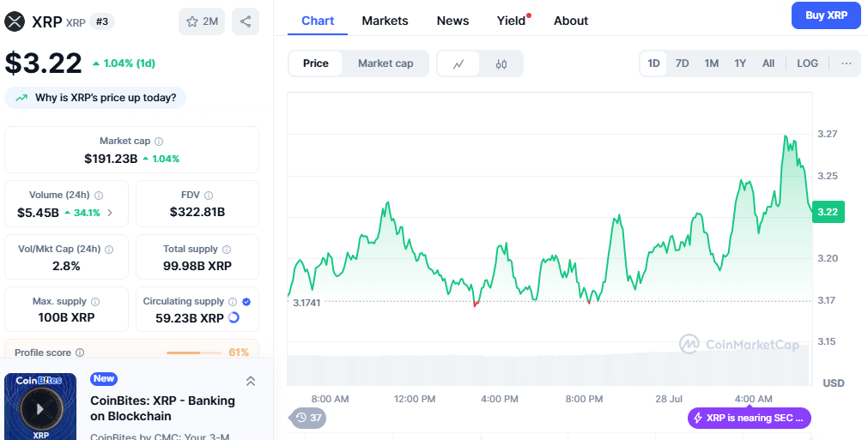The height and width of the screenshot is (440, 868).
Task: Show Circulating supply info icon
Action: (x=233, y=302)
